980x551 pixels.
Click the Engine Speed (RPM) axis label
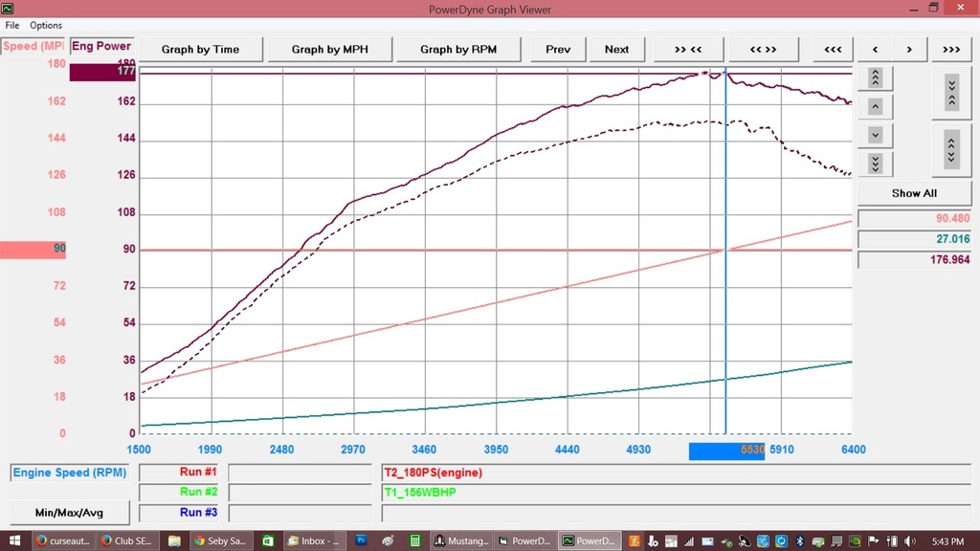(x=69, y=473)
